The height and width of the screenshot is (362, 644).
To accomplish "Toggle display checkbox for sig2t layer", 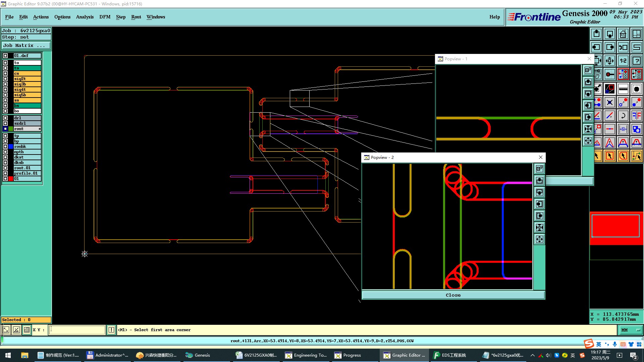I will pos(5,79).
